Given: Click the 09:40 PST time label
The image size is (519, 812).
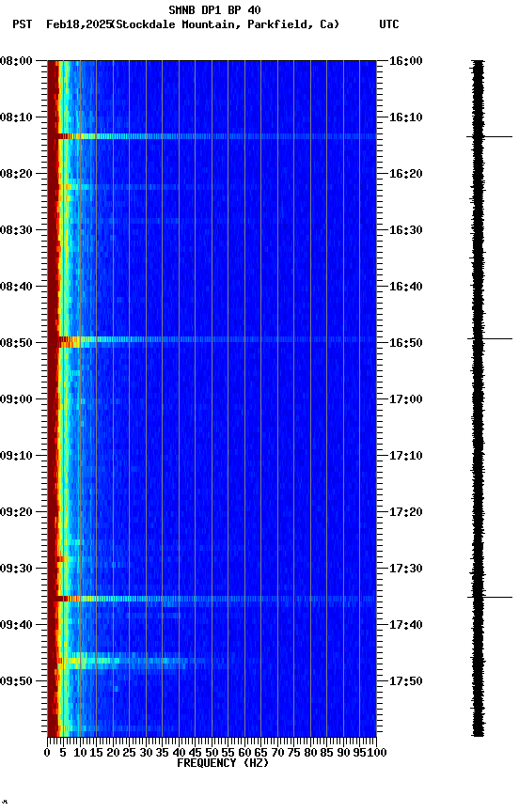Looking at the screenshot, I should (16, 625).
